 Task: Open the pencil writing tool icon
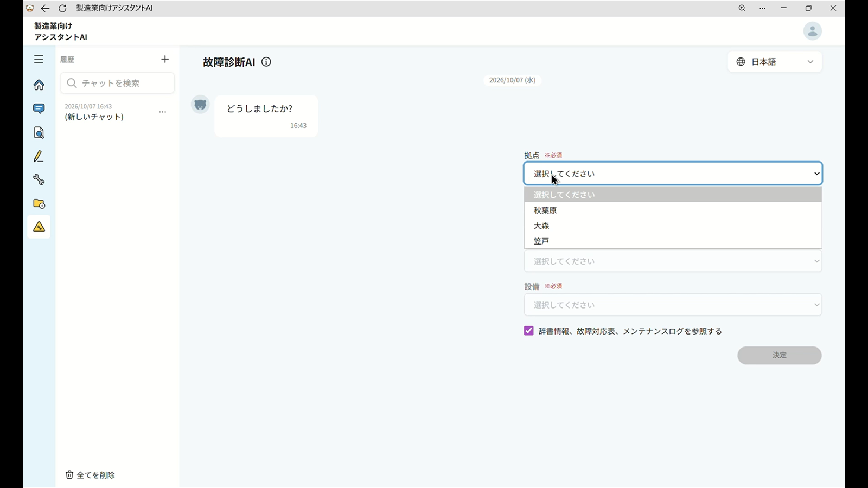(39, 157)
